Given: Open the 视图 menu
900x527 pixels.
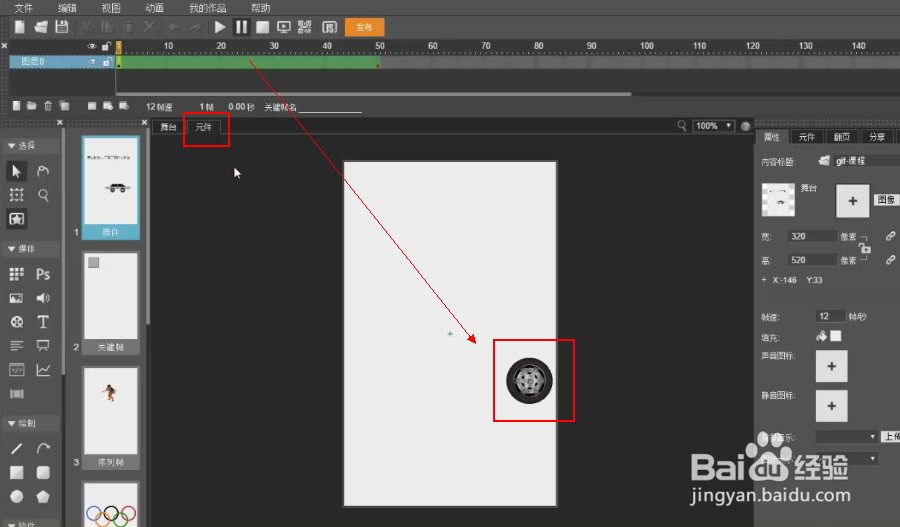Looking at the screenshot, I should pos(111,8).
